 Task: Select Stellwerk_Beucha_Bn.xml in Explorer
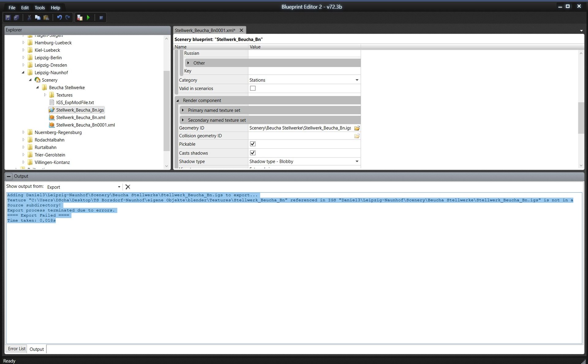[81, 117]
